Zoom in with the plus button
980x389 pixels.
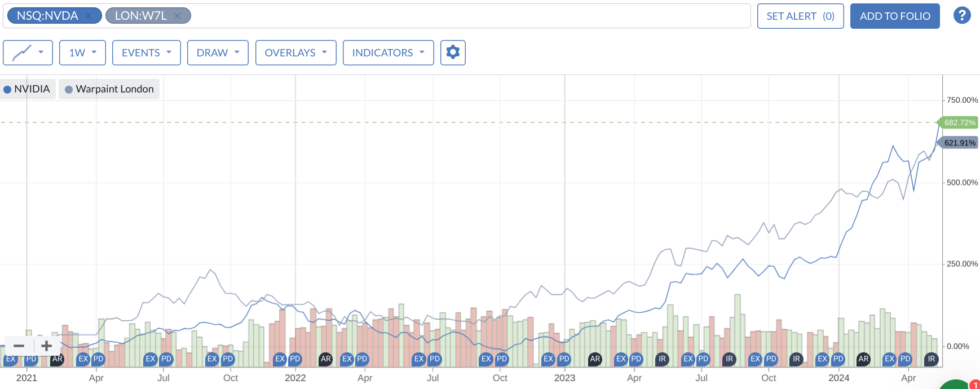click(47, 346)
